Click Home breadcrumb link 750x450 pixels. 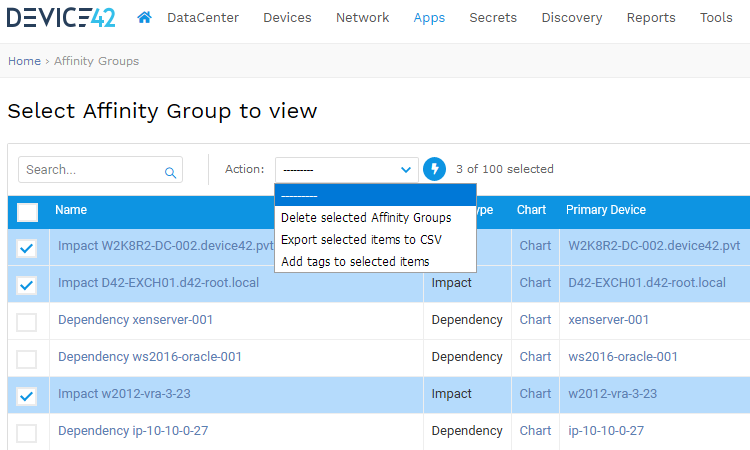(24, 61)
